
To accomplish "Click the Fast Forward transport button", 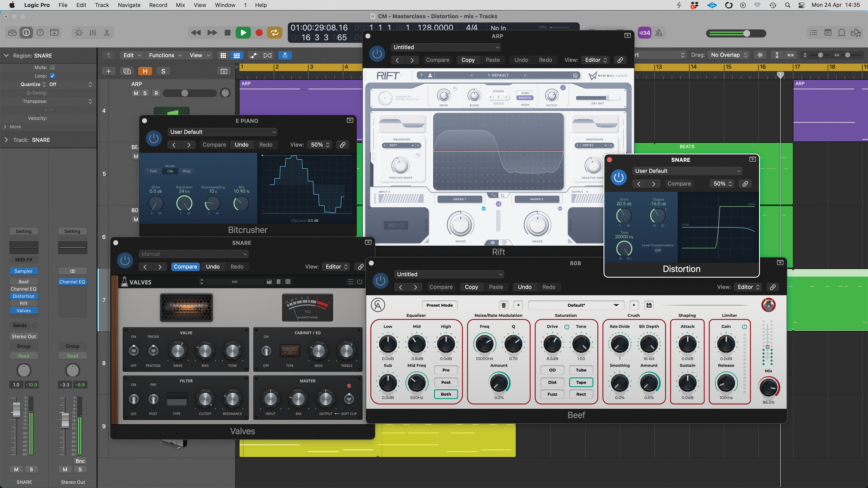I will coord(212,33).
